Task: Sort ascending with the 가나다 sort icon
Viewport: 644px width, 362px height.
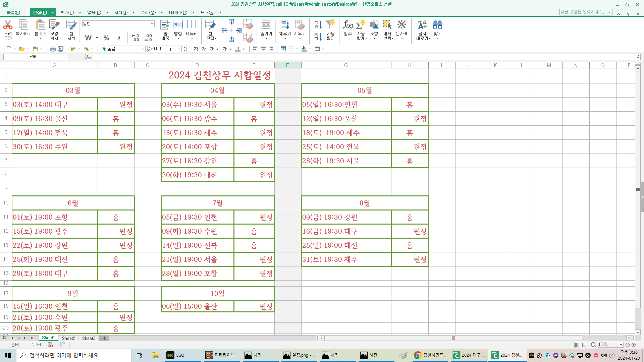Action: [318, 24]
